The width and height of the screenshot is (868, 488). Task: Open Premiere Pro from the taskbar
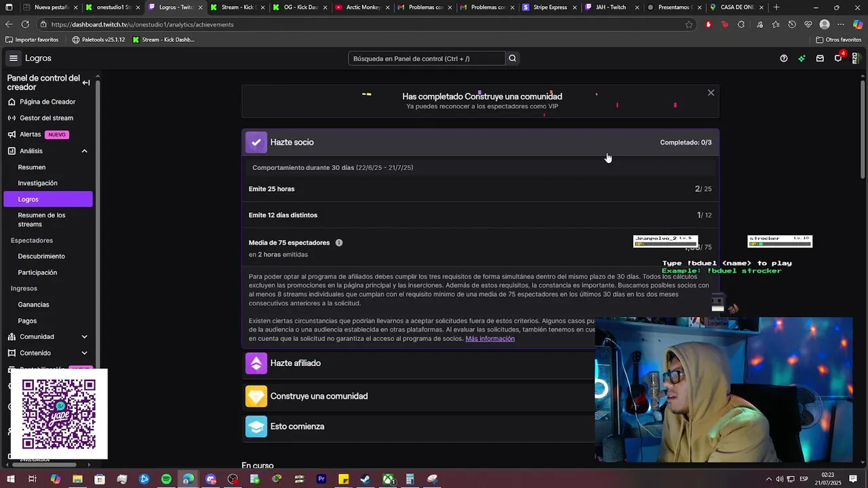point(321,479)
